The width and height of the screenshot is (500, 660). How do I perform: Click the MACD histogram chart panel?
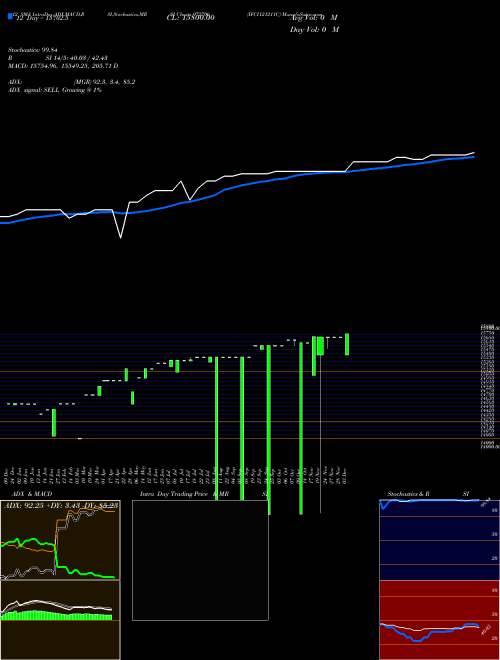(60, 620)
